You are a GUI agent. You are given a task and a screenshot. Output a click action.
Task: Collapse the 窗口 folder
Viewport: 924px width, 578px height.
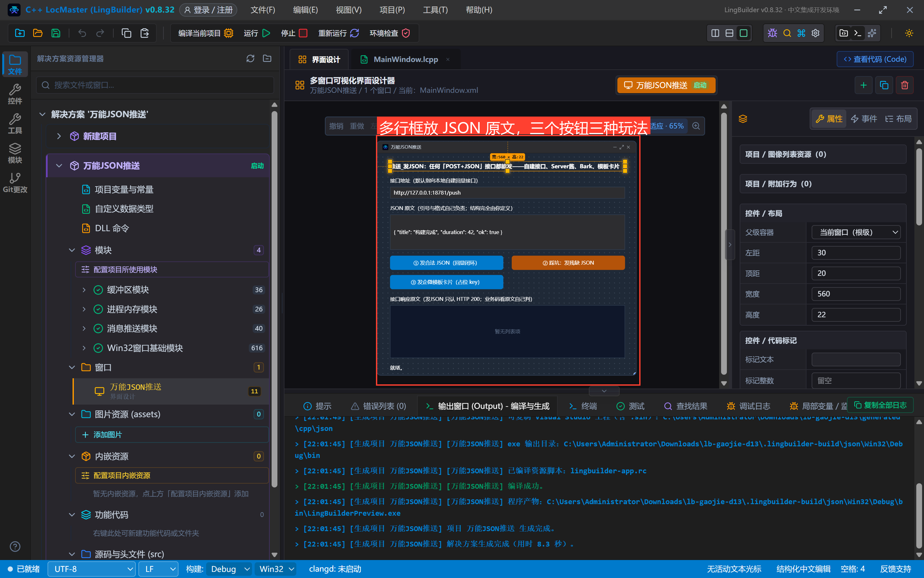[x=72, y=367]
